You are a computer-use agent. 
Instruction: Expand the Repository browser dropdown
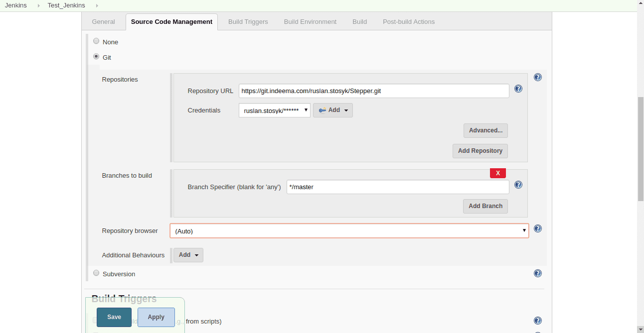349,231
